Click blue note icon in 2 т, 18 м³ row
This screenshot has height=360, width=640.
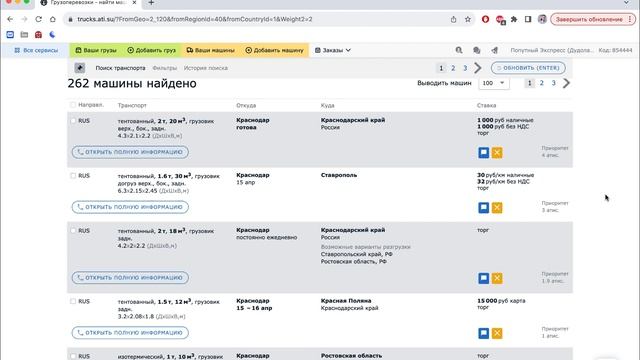click(x=484, y=278)
